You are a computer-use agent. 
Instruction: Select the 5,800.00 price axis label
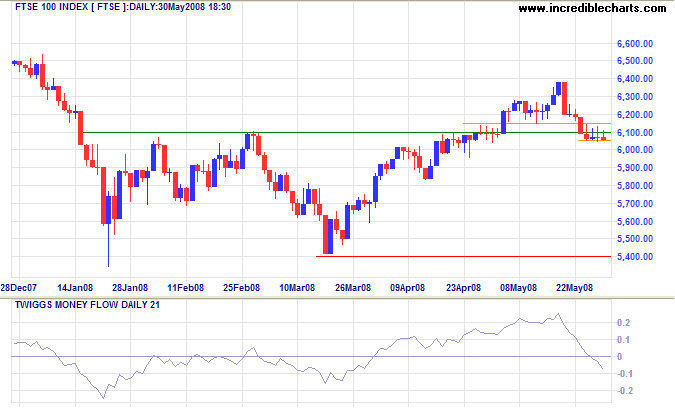[x=635, y=186]
